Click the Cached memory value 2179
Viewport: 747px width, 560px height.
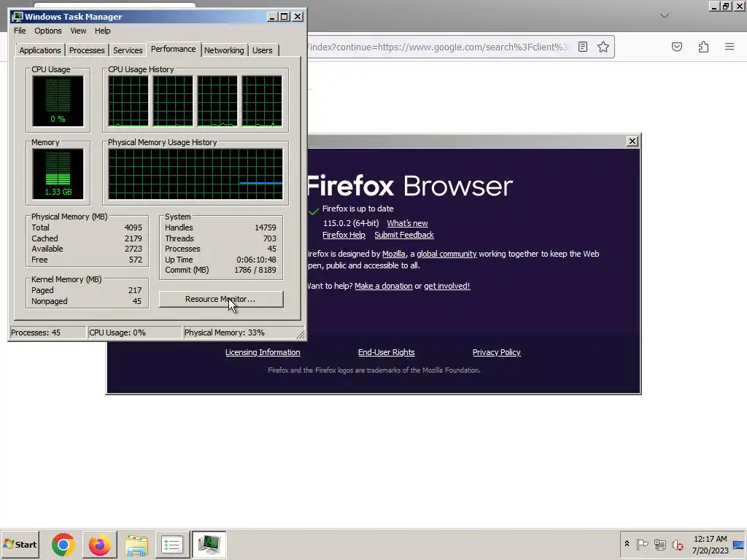[133, 238]
